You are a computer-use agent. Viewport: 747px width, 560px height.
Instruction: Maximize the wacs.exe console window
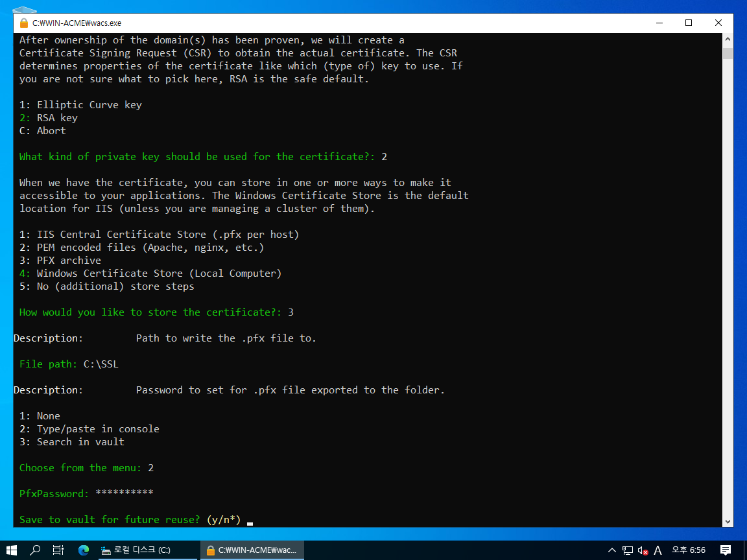[x=689, y=23]
